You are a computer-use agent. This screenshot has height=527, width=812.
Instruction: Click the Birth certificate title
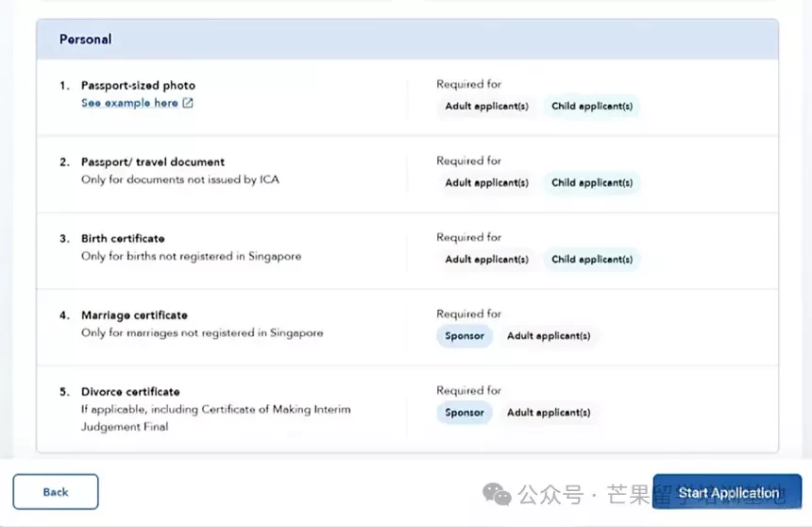tap(123, 239)
